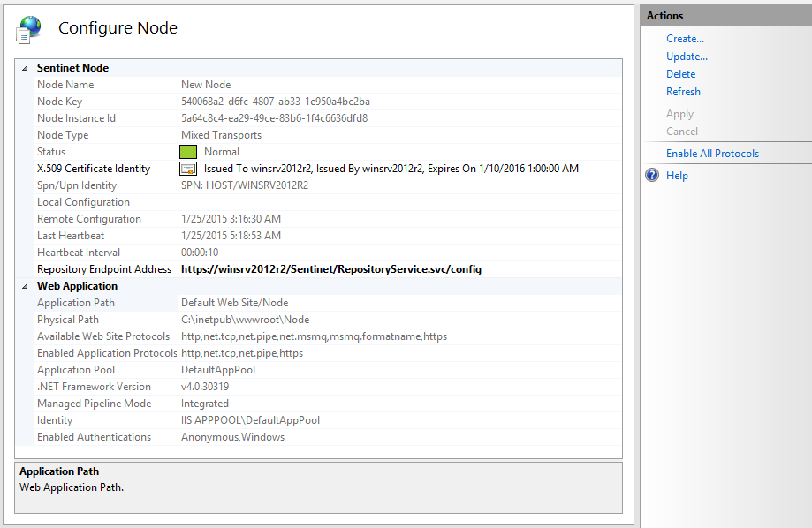Screen dimensions: 812x528
Task: Select value 5a64c8c4-ea29-49ce-83b6-1f4c6636dfd8
Action: coord(274,118)
